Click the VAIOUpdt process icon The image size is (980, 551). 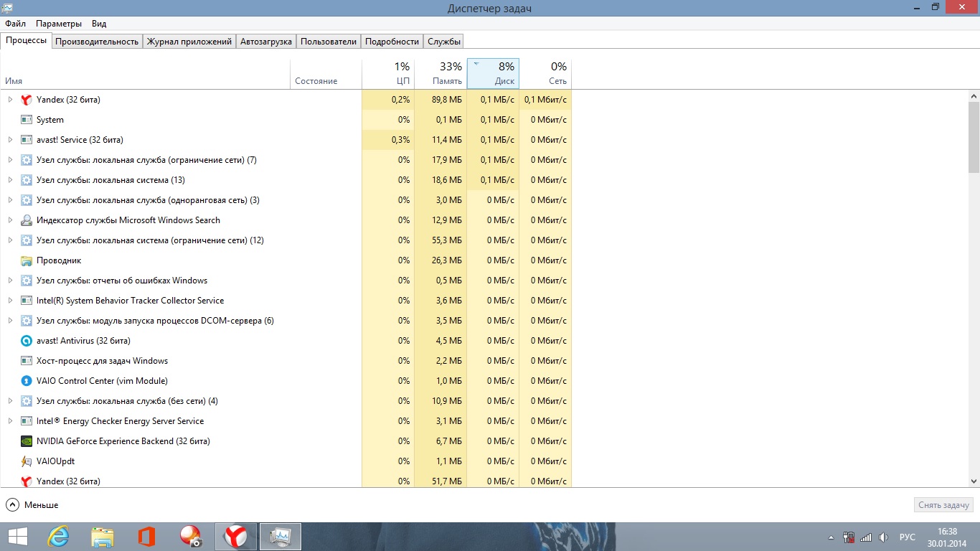(x=27, y=461)
